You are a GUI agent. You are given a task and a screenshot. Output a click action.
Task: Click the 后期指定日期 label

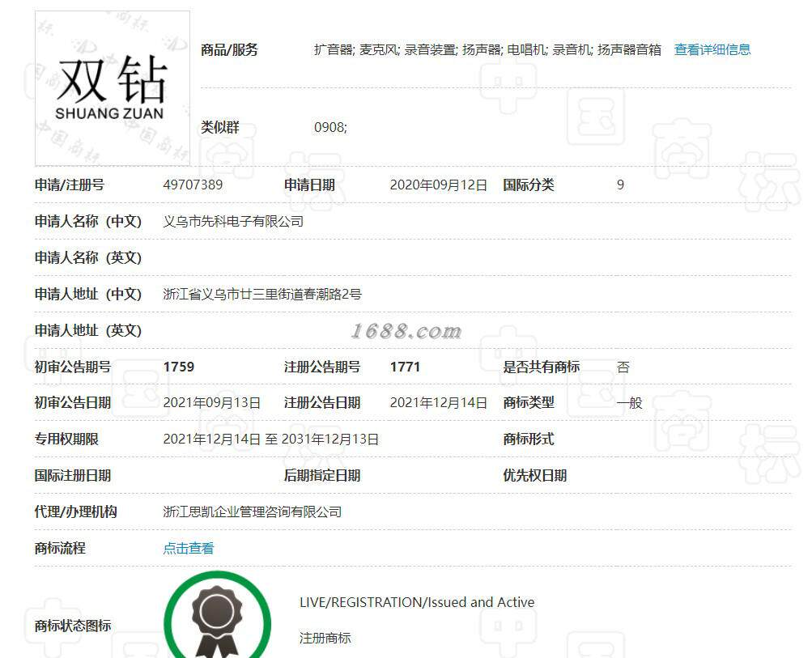[322, 475]
